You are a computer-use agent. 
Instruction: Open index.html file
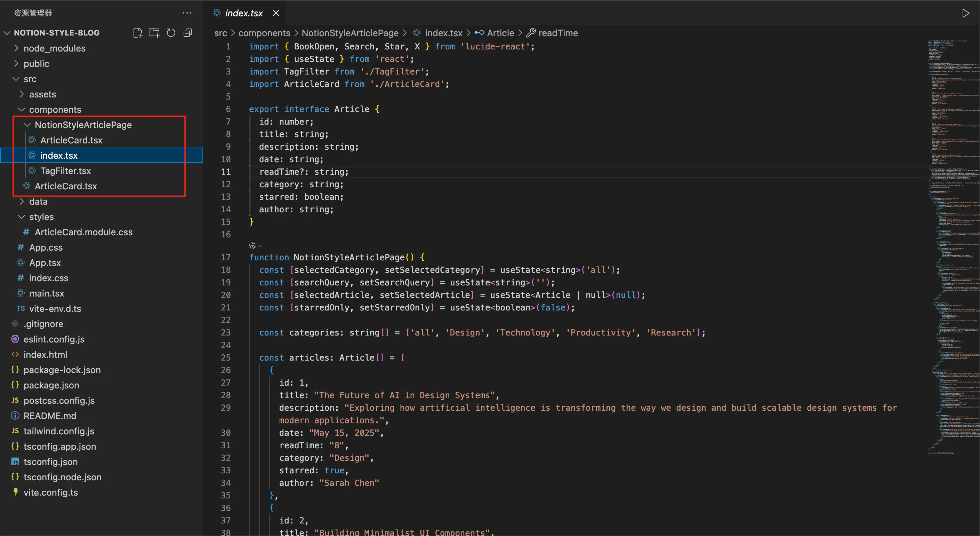coord(45,354)
